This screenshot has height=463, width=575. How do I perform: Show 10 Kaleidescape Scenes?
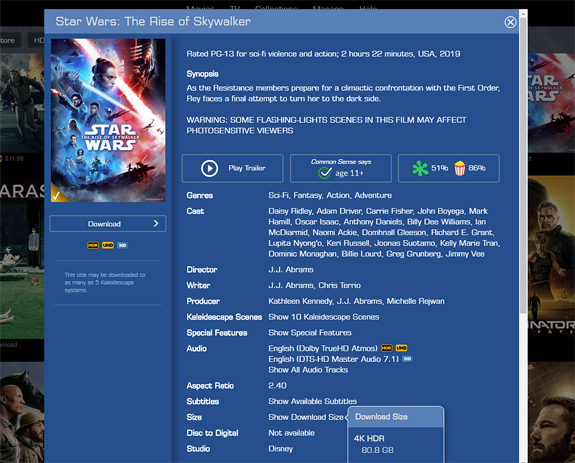pyautogui.click(x=323, y=317)
